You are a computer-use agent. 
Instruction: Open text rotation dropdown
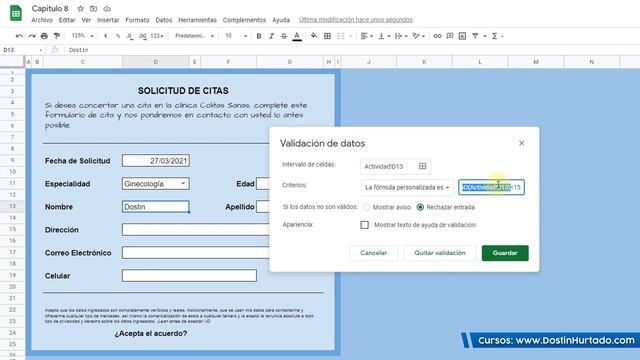419,36
